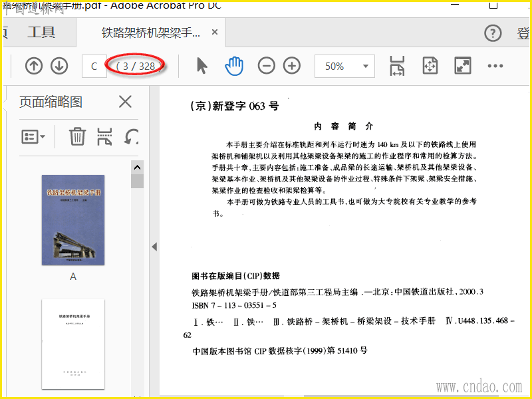Click the 登 sign-in button
The width and height of the screenshot is (532, 399).
[523, 33]
